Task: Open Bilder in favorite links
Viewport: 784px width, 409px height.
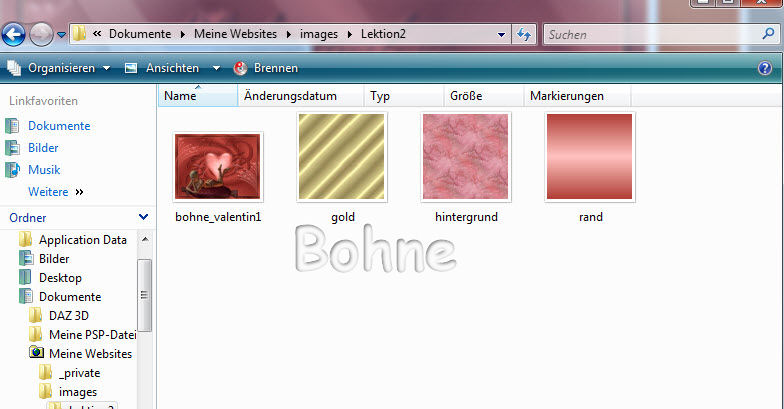Action: click(x=44, y=148)
